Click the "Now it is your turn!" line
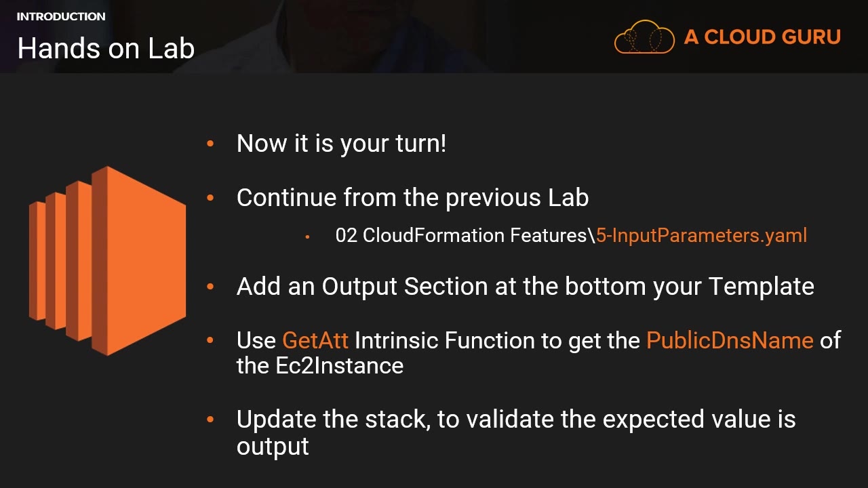This screenshot has width=868, height=488. tap(341, 144)
